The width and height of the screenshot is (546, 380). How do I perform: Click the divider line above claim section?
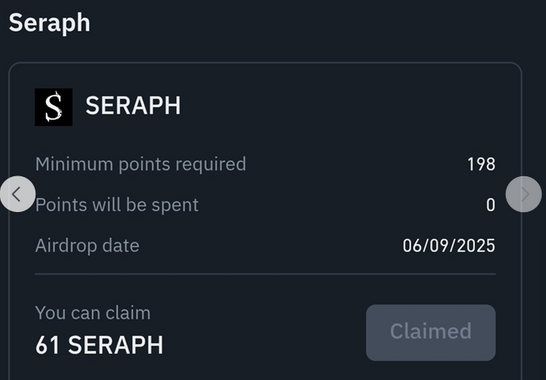[265, 274]
